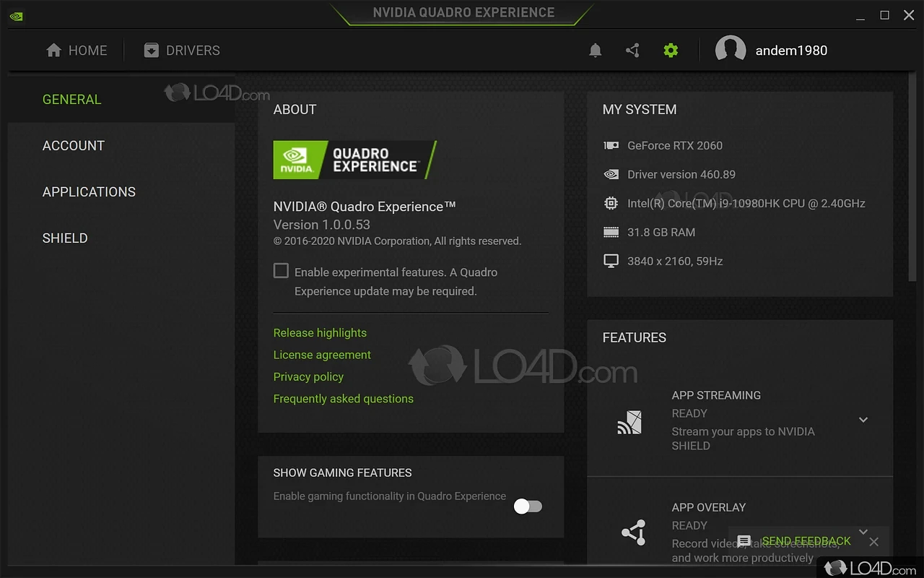This screenshot has width=924, height=578.
Task: Click the Intel Core i9-10980HK CPU text
Action: pyautogui.click(x=746, y=203)
